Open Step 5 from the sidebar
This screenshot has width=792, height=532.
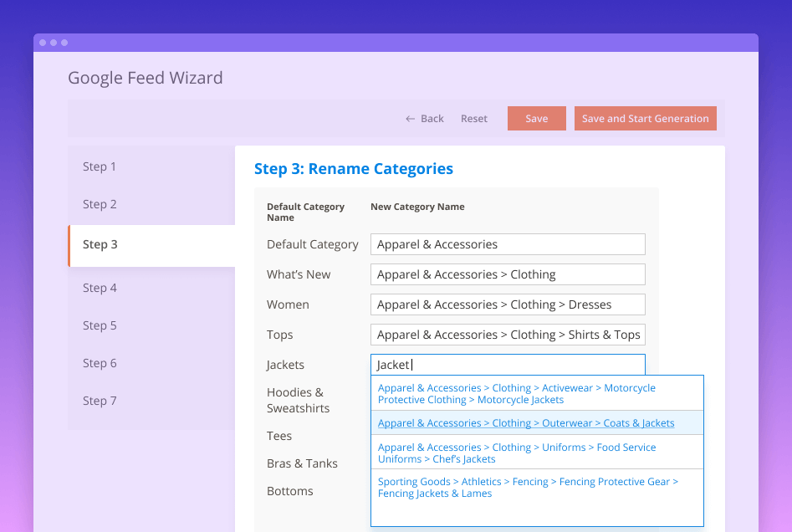point(100,325)
